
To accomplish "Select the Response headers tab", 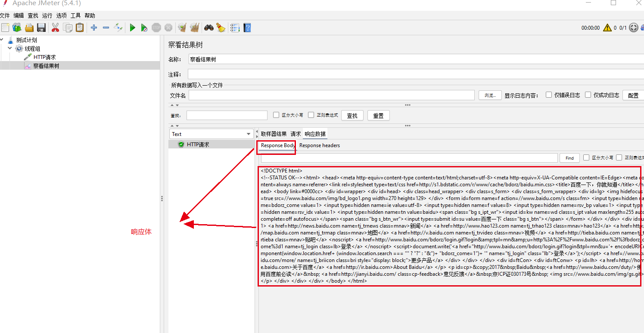I will coord(320,145).
